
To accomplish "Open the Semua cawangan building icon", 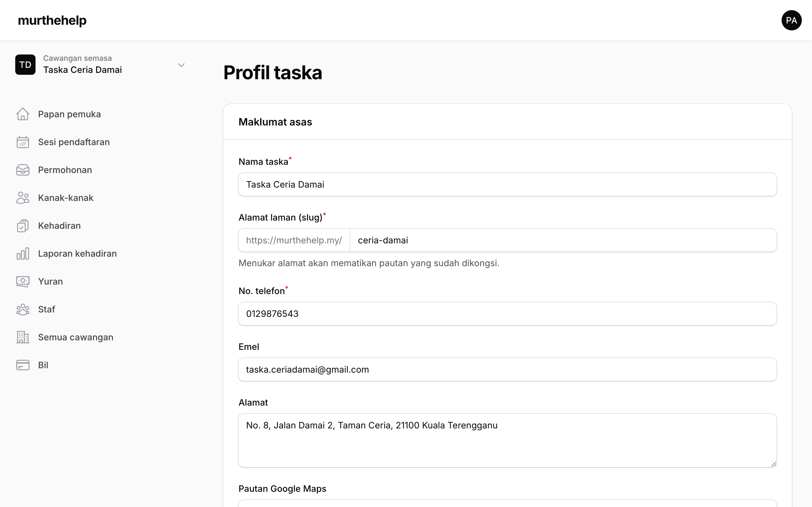I will coord(23,337).
